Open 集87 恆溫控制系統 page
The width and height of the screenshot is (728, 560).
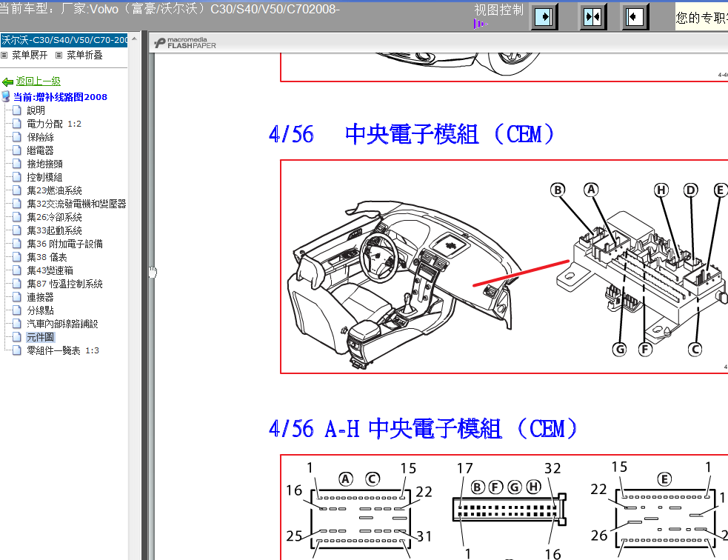click(64, 284)
